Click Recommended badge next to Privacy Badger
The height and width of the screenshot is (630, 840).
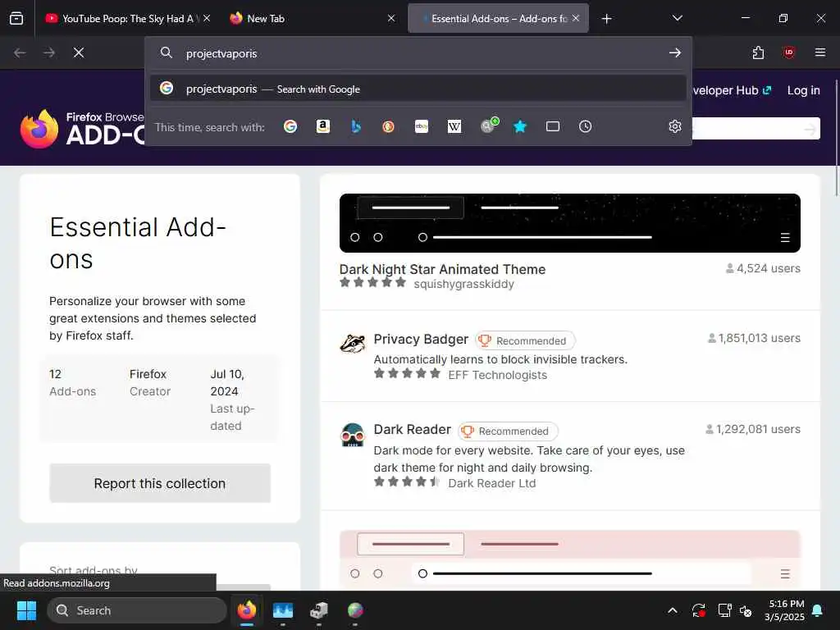pos(525,340)
